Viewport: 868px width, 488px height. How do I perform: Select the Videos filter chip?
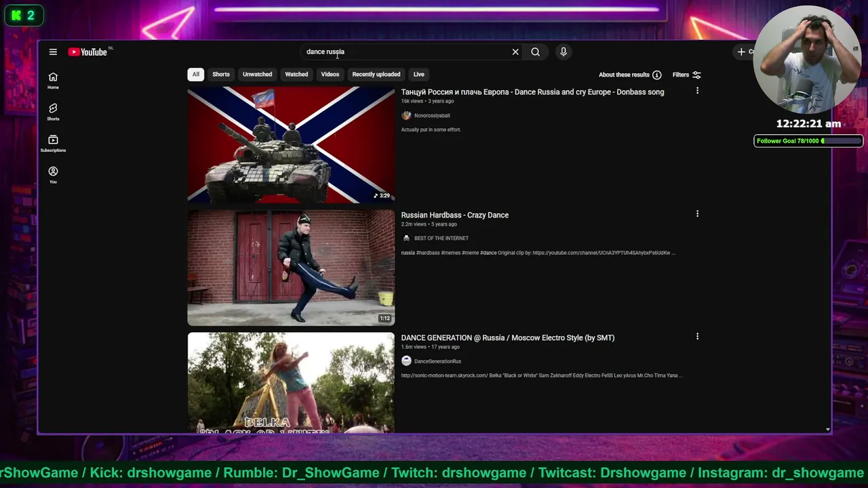(330, 75)
